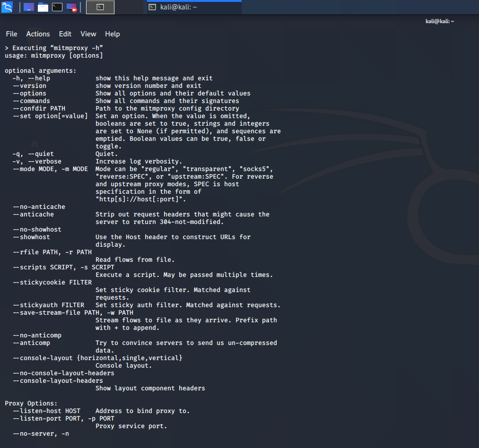Screen dimensions: 479x448
Task: Click the '--no-console-layout-headers' option text
Action: pos(63,373)
